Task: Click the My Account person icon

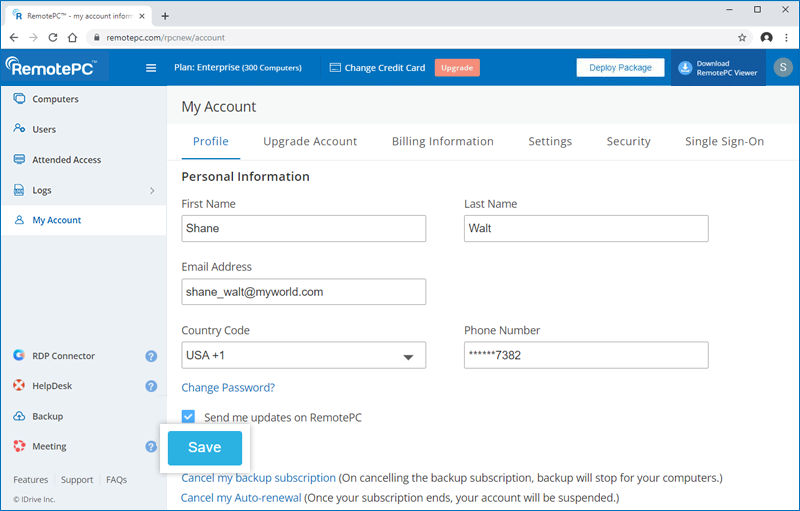Action: coord(19,220)
